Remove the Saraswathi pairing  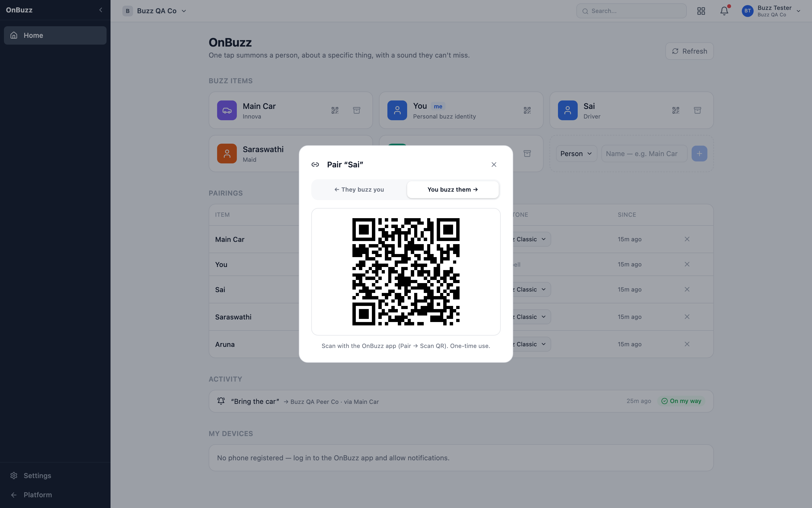pos(687,317)
